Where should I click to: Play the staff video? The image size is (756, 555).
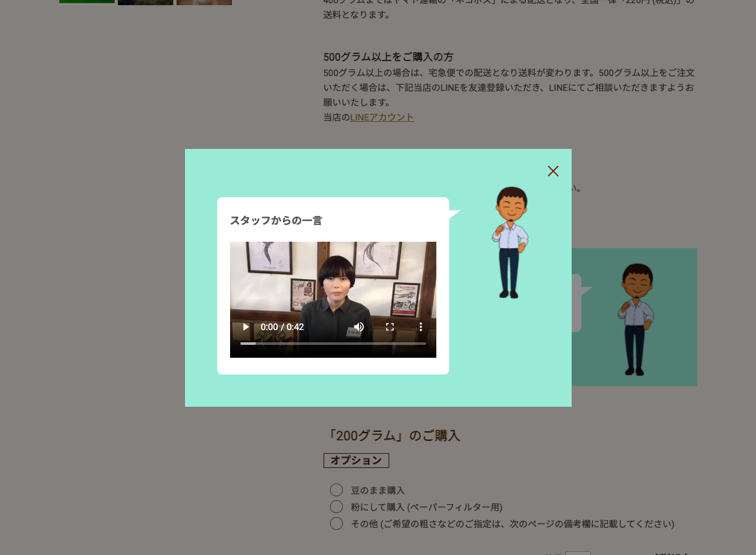click(246, 327)
